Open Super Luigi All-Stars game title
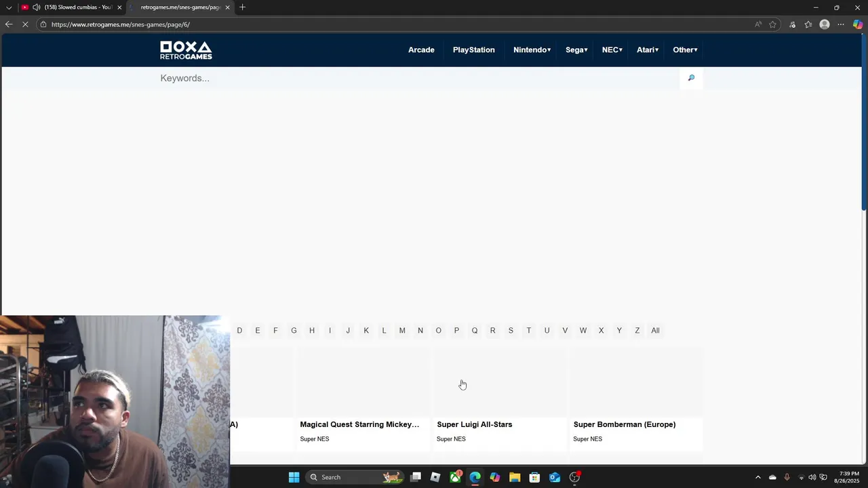The width and height of the screenshot is (868, 488). (x=475, y=424)
